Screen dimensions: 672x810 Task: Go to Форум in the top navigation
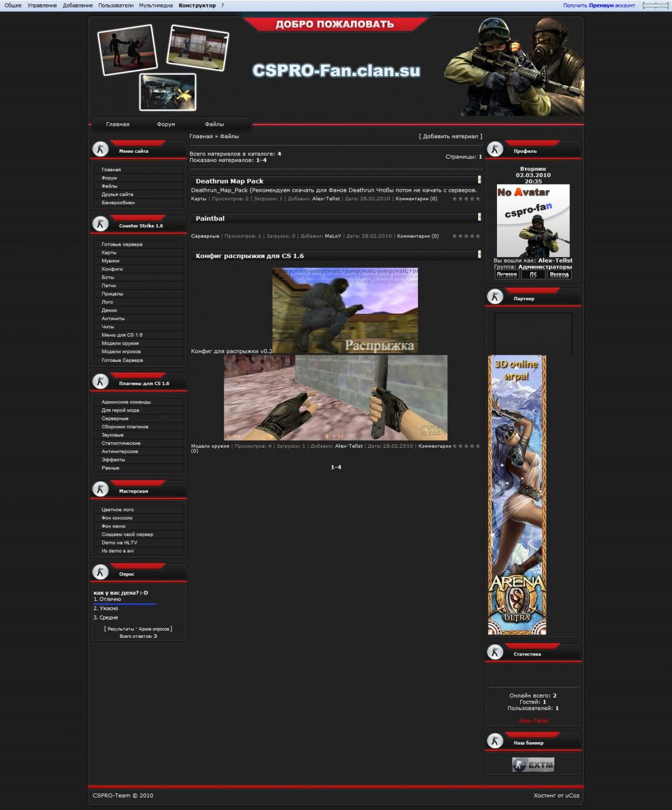(166, 124)
